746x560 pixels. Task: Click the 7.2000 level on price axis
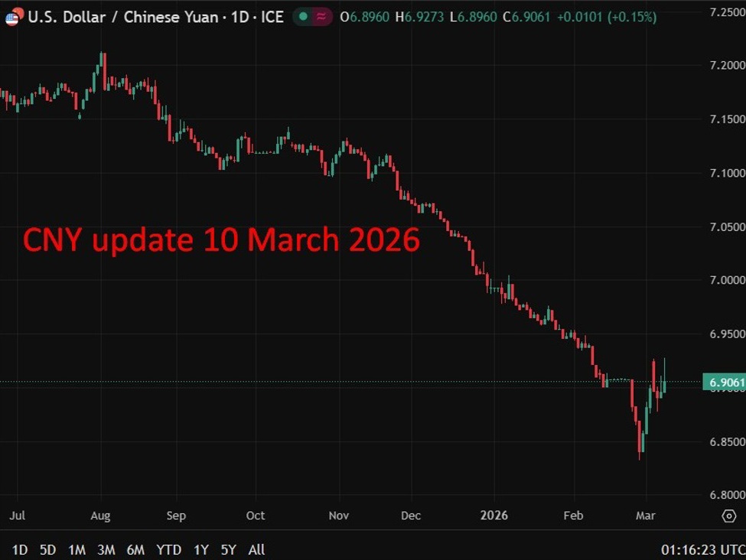(722, 66)
